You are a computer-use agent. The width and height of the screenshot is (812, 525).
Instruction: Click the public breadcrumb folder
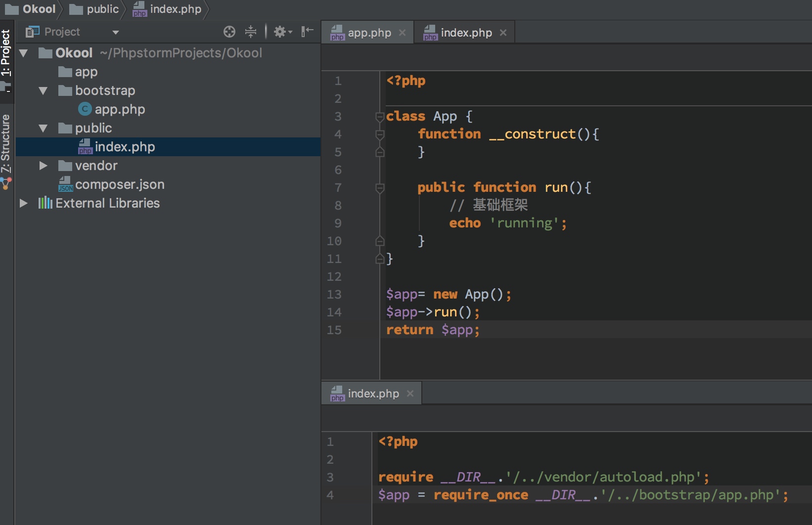tap(94, 9)
